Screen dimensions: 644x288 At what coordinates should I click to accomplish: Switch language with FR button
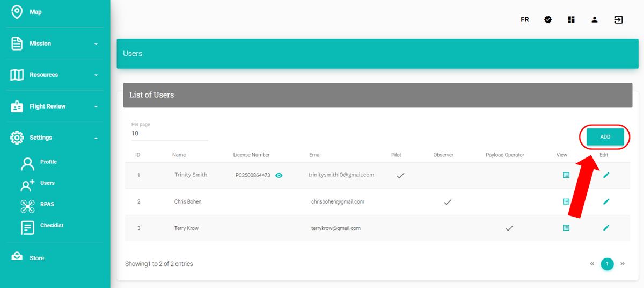(524, 20)
